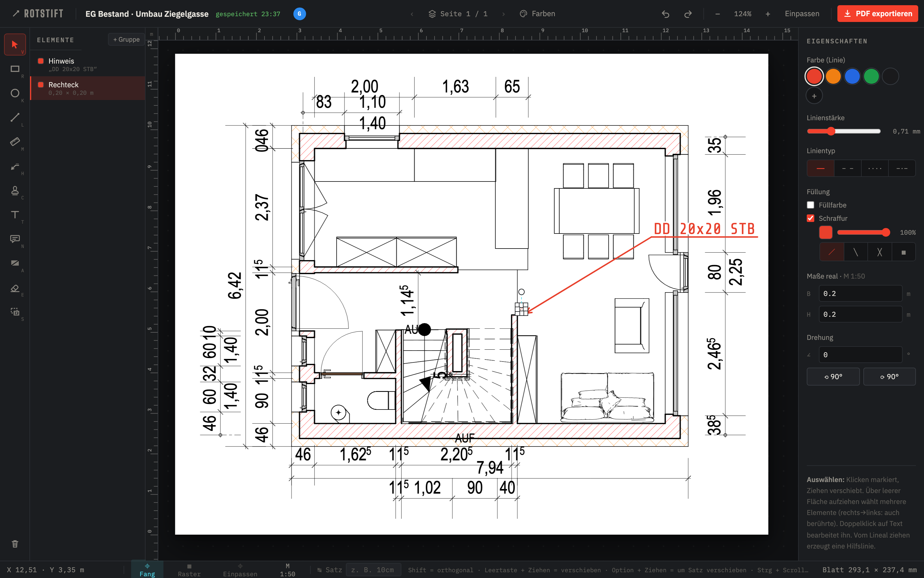Go to previous page chevron
924x578 pixels.
coord(412,14)
